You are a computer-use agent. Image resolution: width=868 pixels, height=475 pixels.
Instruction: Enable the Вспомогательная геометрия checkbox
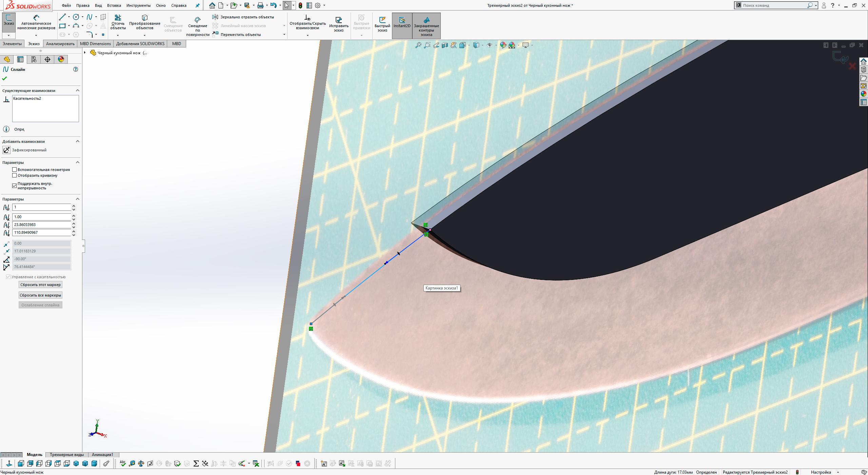pos(15,169)
